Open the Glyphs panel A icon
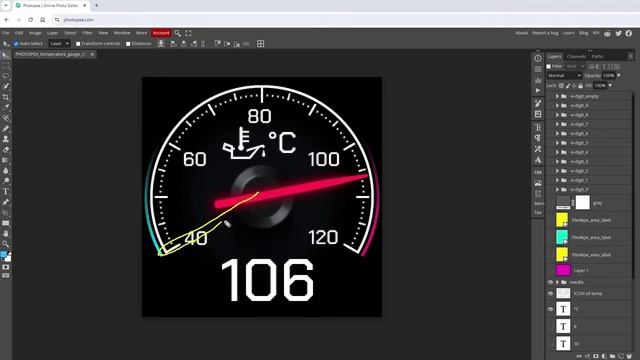640x360 pixels. tap(538, 160)
